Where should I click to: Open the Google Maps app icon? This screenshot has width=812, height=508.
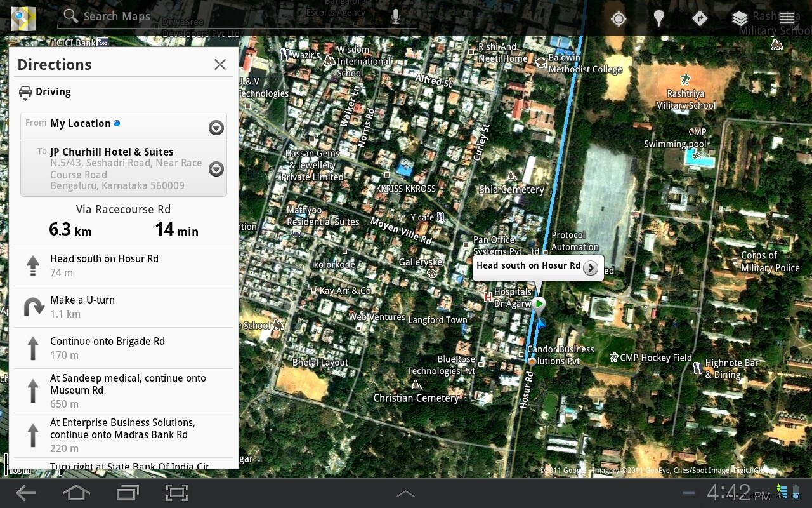click(23, 18)
